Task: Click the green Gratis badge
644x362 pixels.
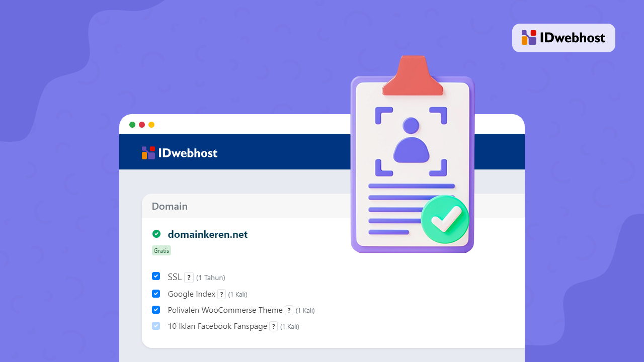Action: (x=161, y=250)
